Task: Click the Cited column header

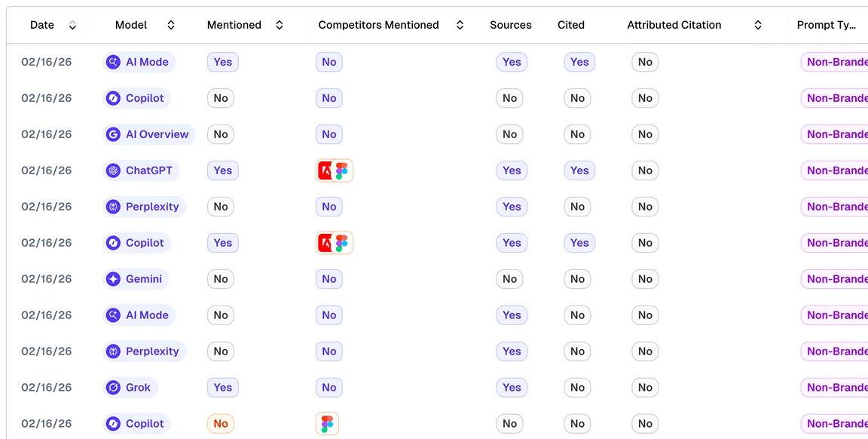Action: coord(570,25)
